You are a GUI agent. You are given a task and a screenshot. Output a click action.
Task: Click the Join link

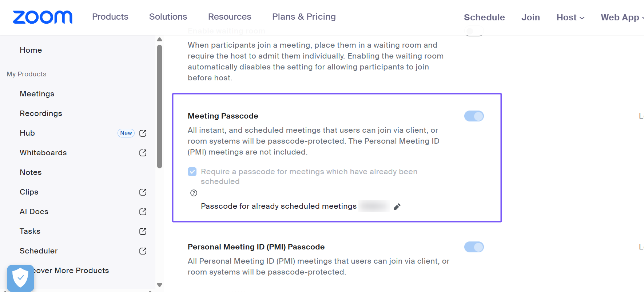[x=530, y=17]
